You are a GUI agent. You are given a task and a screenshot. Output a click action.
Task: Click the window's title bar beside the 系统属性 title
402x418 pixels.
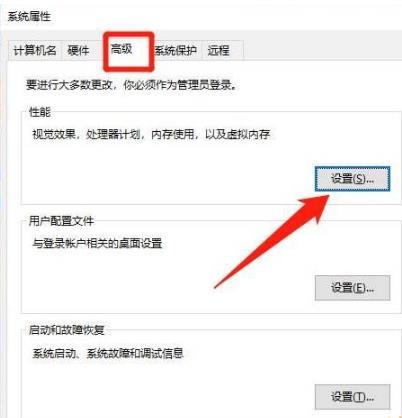(x=227, y=16)
